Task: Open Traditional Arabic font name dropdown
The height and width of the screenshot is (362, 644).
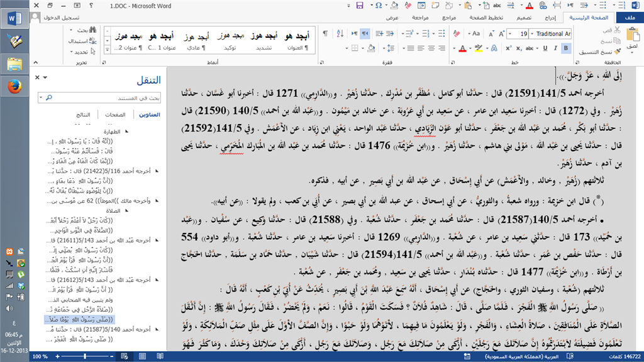Action: click(532, 34)
